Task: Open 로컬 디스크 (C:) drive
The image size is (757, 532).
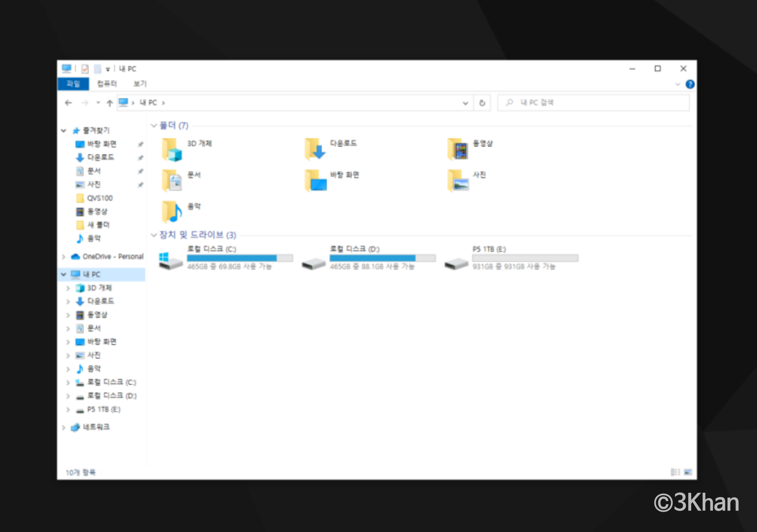Action: pos(170,261)
